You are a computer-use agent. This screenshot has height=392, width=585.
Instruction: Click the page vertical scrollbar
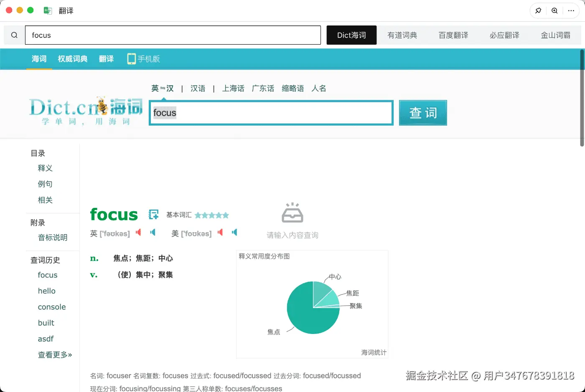tap(582, 98)
